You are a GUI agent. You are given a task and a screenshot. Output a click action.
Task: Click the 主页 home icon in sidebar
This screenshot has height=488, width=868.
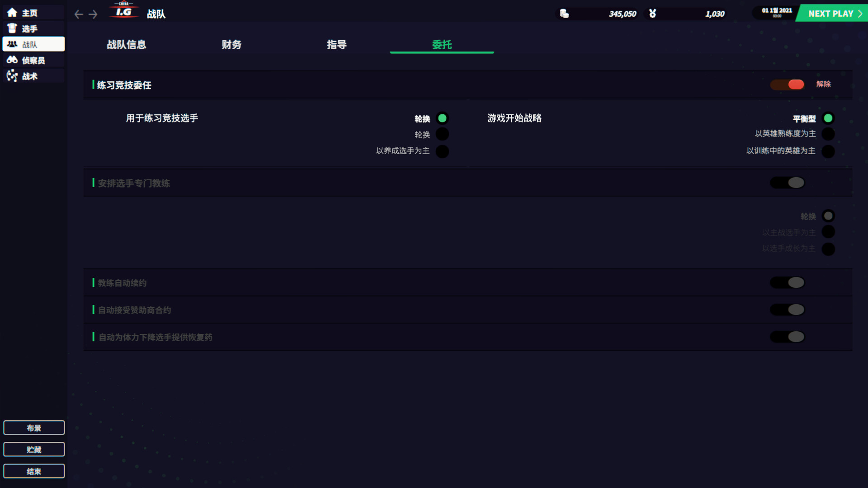[x=11, y=12]
